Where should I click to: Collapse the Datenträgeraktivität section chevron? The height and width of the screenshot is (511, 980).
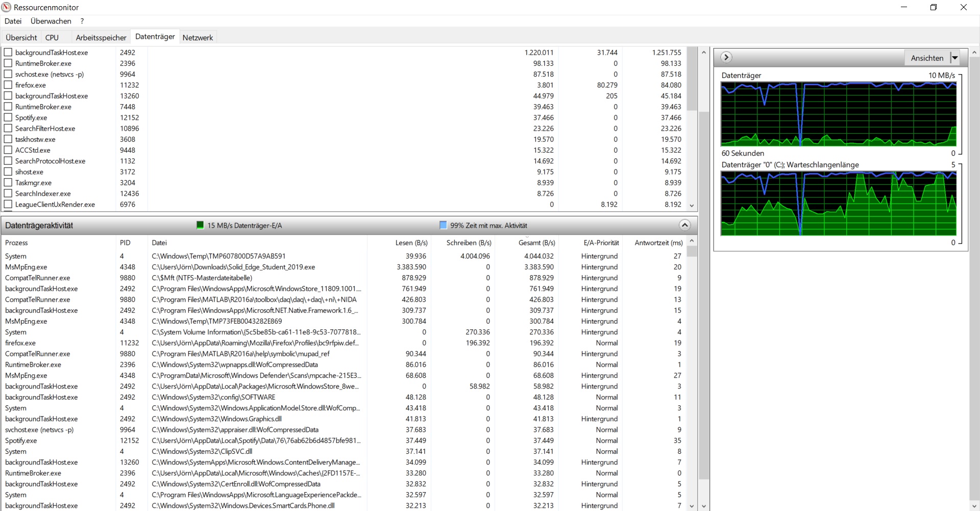(684, 225)
